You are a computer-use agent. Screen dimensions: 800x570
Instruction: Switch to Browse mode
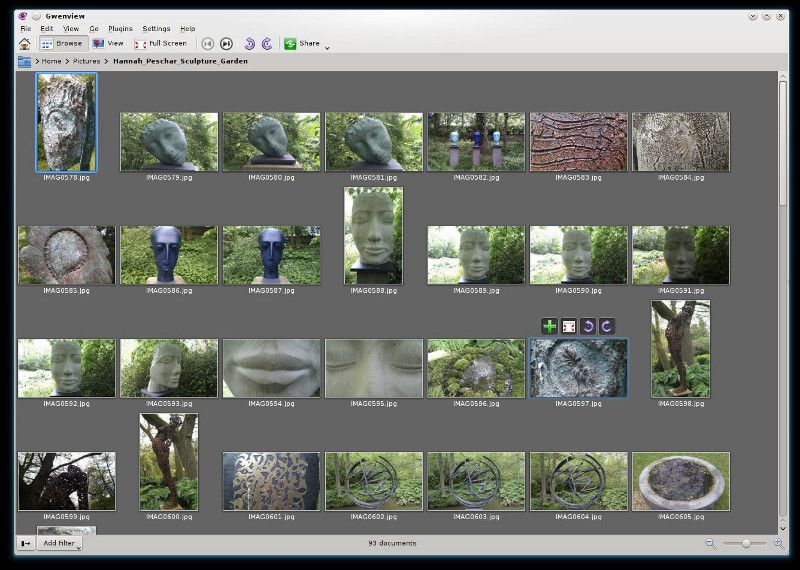pos(63,44)
